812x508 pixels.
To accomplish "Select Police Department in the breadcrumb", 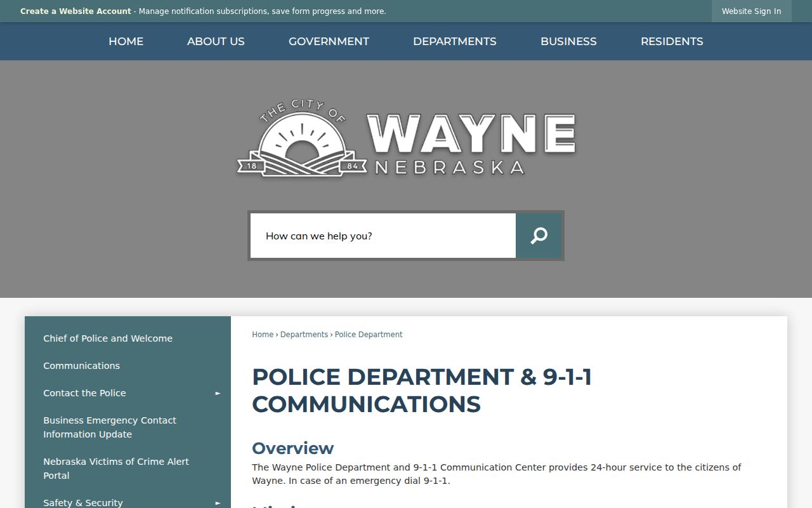I will coord(369,335).
